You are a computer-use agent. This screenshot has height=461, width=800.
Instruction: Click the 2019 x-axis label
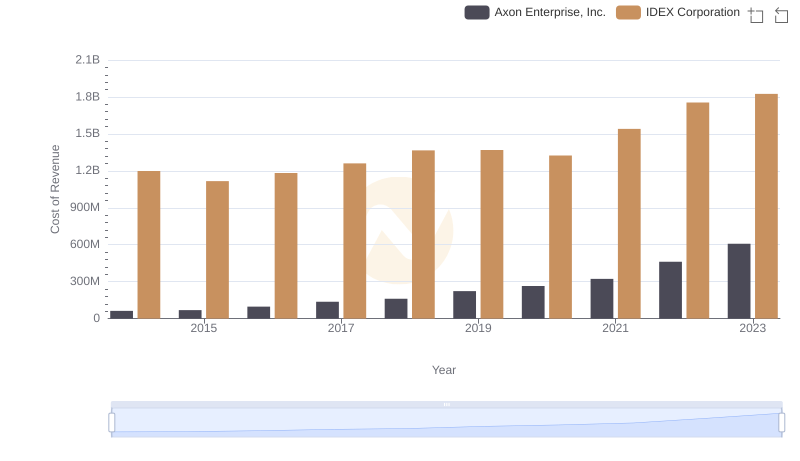[x=478, y=328]
